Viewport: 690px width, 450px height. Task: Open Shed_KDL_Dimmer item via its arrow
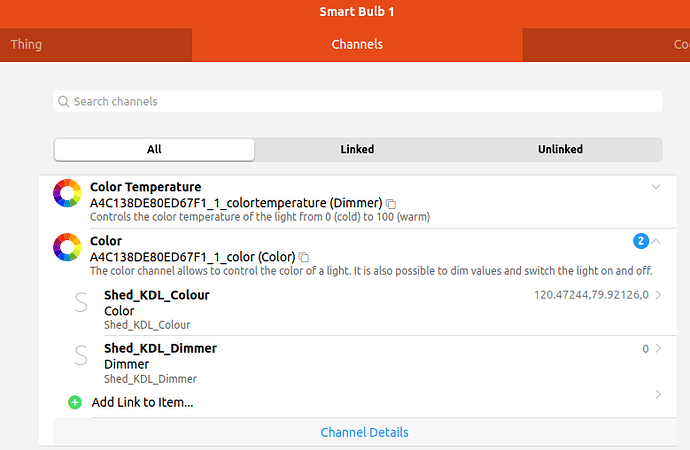(x=658, y=348)
